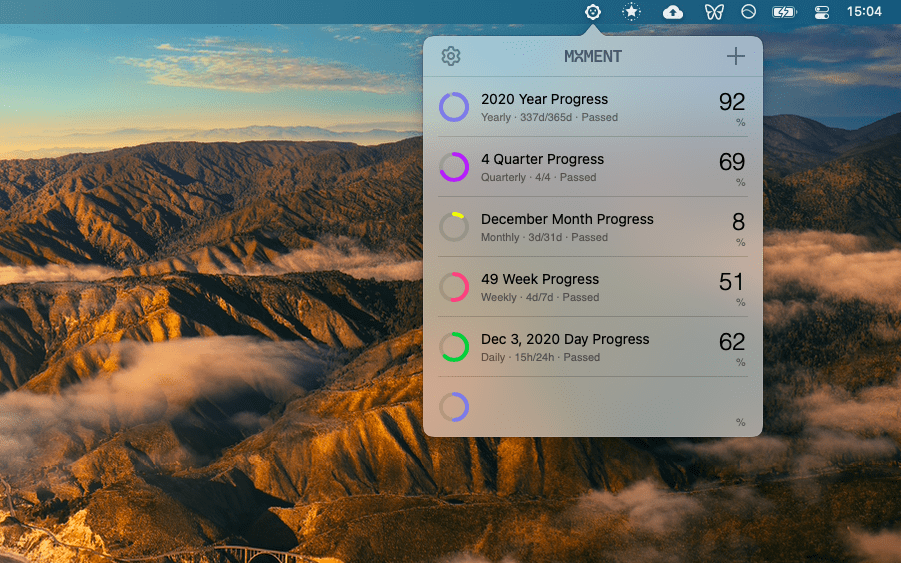Viewport: 901px width, 563px height.
Task: Open Control Center toggles icon
Action: (x=822, y=12)
